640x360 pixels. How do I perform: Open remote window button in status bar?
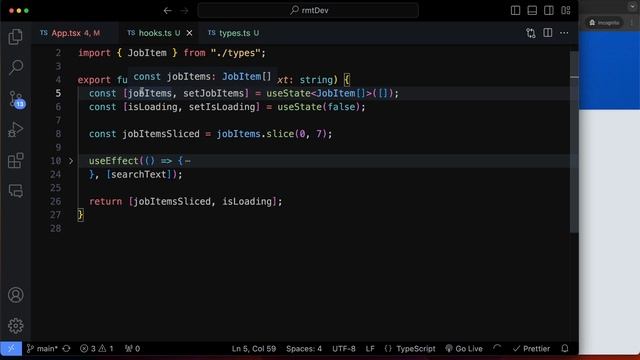tap(11, 349)
